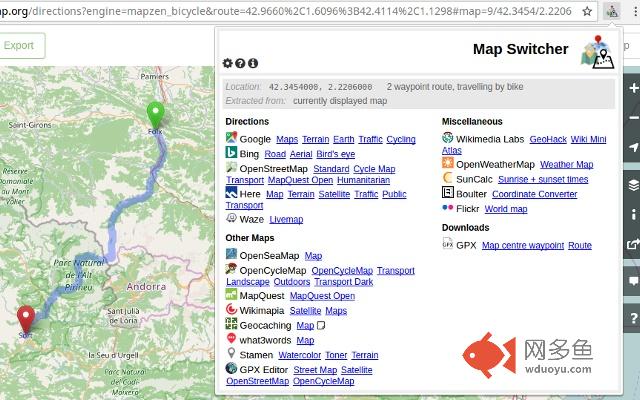Zoom in with the map plus button
The height and width of the screenshot is (400, 640).
click(633, 88)
